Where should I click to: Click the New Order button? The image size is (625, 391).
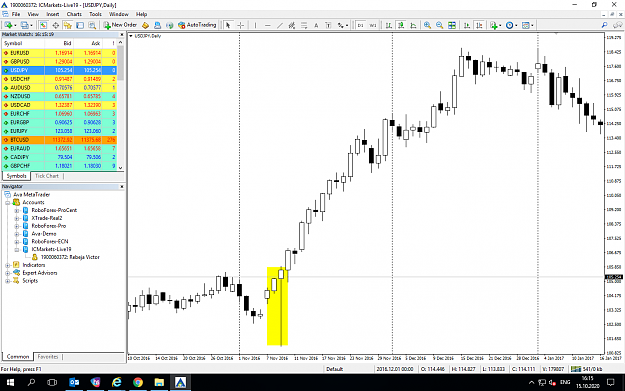(x=120, y=25)
